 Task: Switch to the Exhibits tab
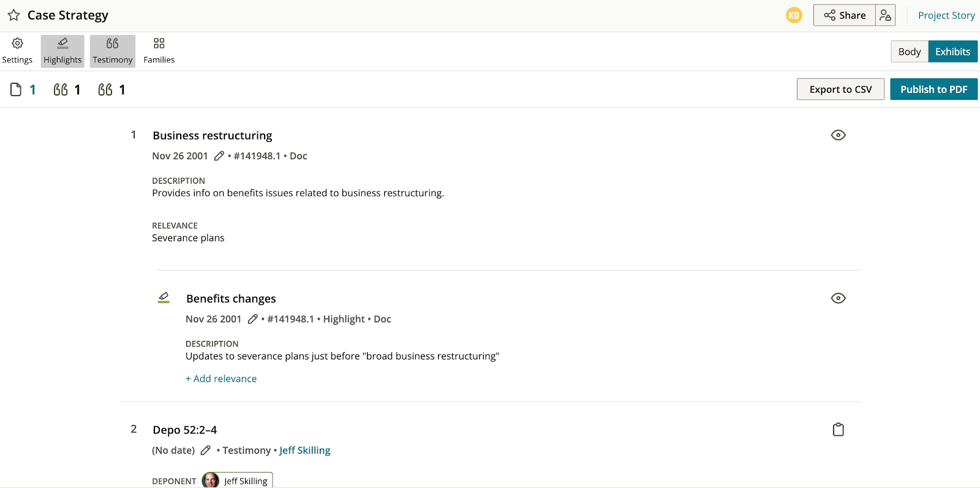(x=953, y=51)
